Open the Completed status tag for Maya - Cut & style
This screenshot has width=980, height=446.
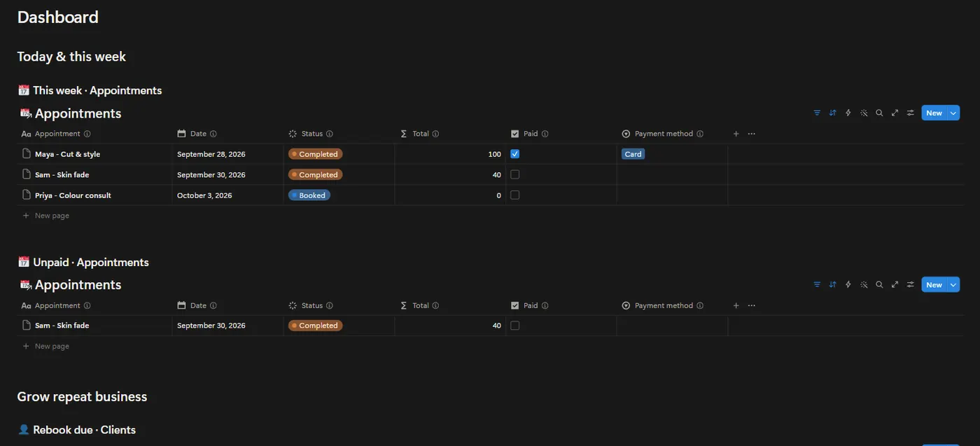[x=316, y=154]
